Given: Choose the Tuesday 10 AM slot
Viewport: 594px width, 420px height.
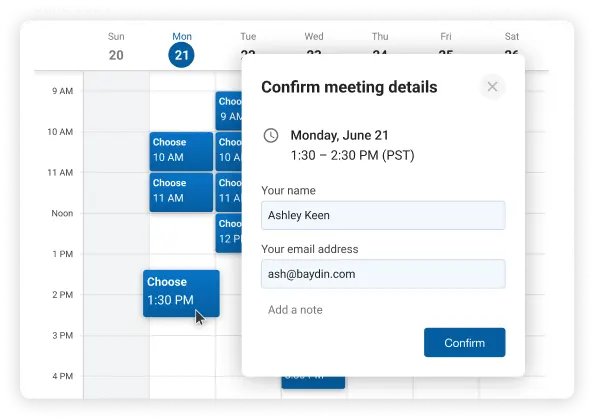Looking at the screenshot, I should click(x=229, y=151).
